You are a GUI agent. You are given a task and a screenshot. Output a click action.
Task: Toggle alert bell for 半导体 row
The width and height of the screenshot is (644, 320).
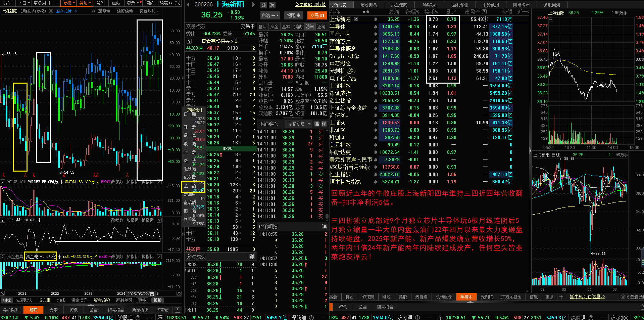coord(376,27)
